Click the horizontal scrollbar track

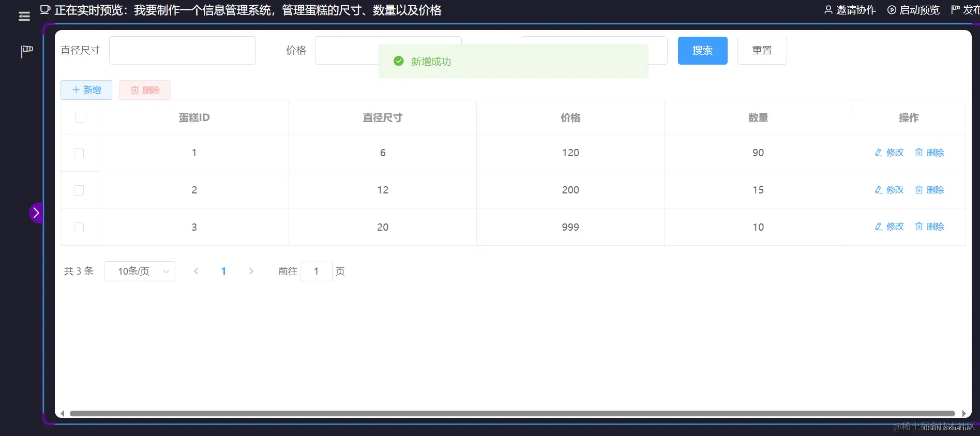(x=512, y=413)
